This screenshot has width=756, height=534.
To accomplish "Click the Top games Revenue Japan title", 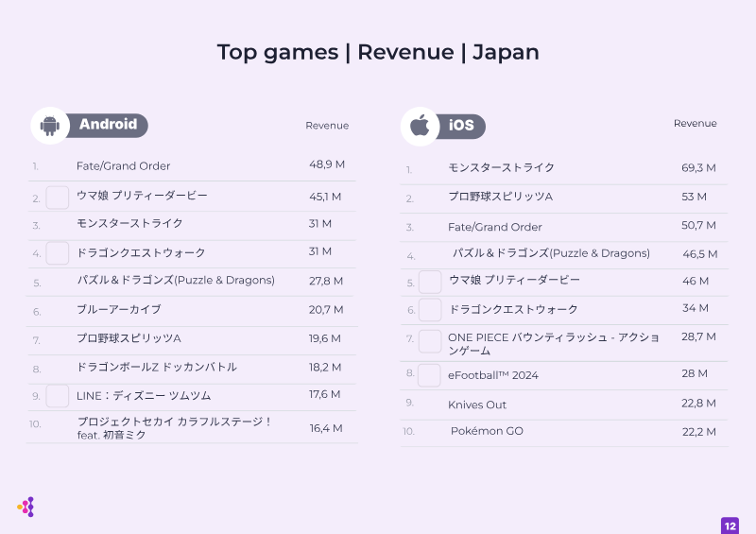I will (378, 52).
